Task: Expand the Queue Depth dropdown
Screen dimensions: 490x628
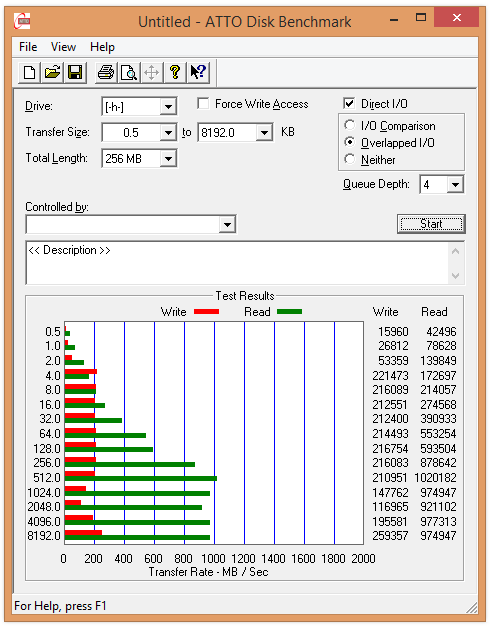Action: pyautogui.click(x=455, y=185)
